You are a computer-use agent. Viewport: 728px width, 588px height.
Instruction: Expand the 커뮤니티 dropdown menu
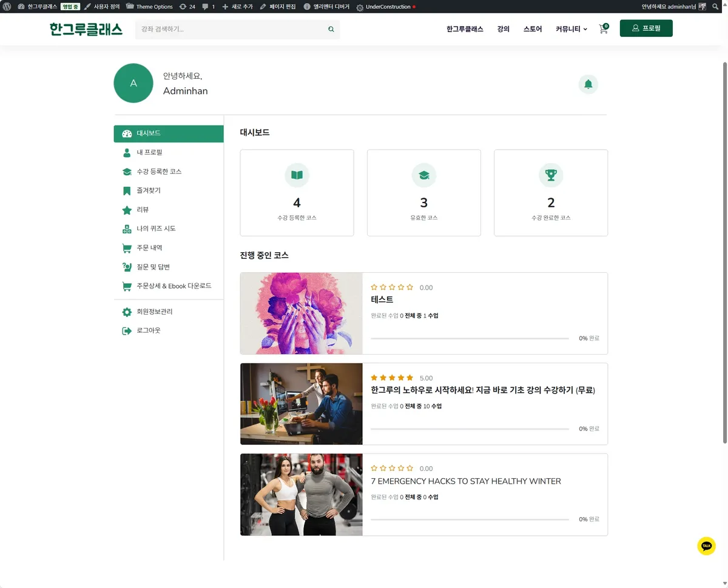pyautogui.click(x=569, y=28)
